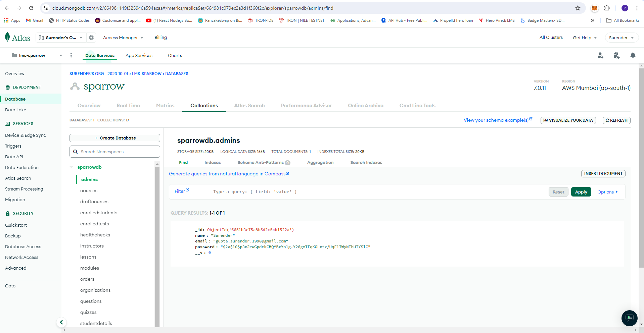Switch to Indexes tab
Screen dimensions: 644x333
[213, 162]
